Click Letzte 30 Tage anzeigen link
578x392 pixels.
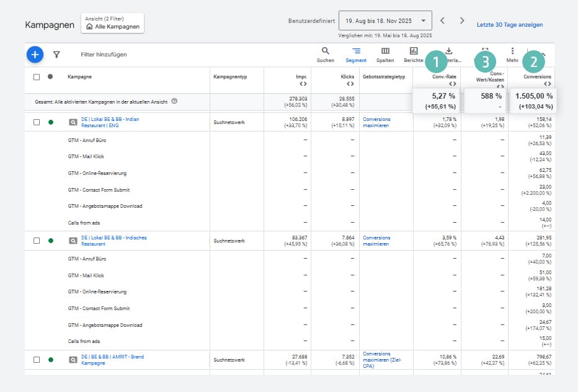pos(509,25)
